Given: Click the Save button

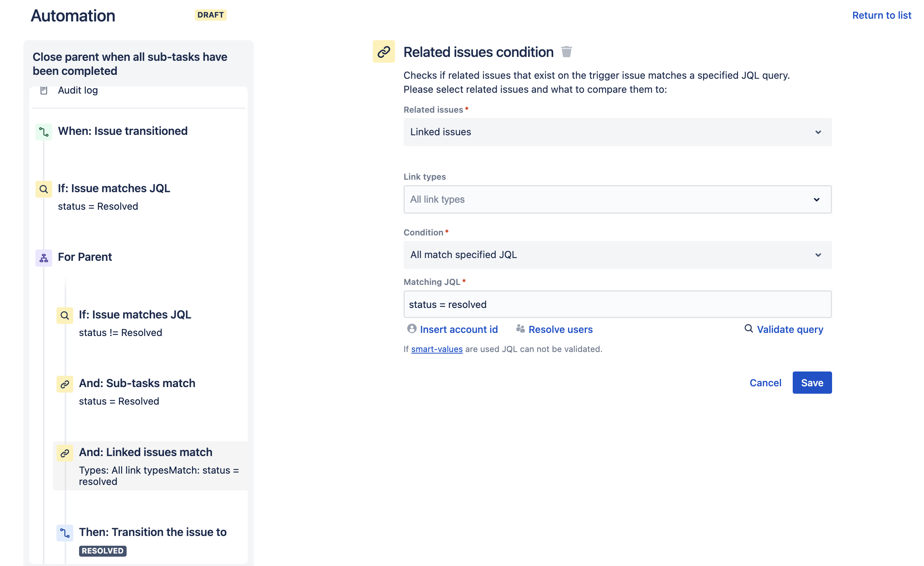Looking at the screenshot, I should (812, 382).
